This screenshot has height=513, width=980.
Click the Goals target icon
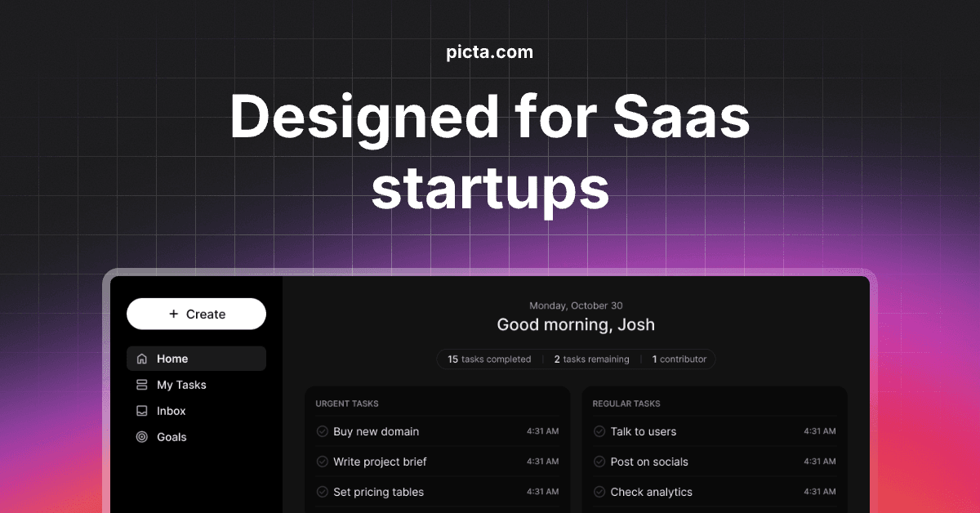(x=142, y=437)
